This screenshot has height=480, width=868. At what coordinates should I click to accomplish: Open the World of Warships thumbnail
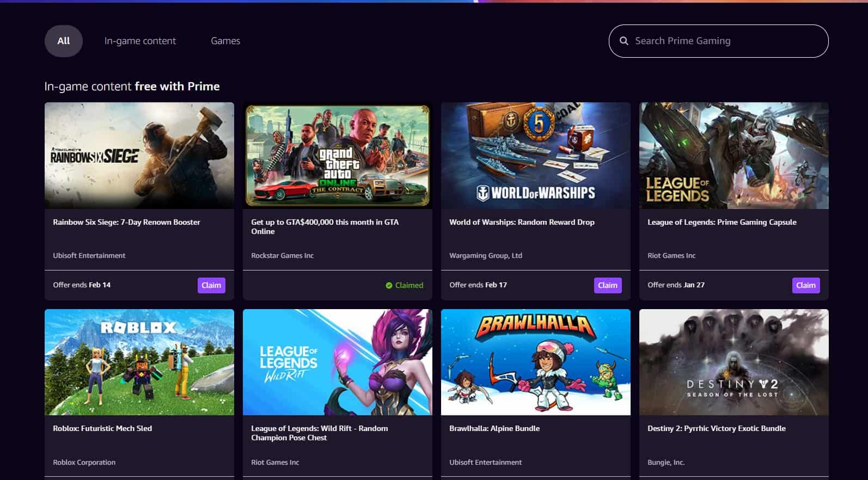click(x=536, y=156)
